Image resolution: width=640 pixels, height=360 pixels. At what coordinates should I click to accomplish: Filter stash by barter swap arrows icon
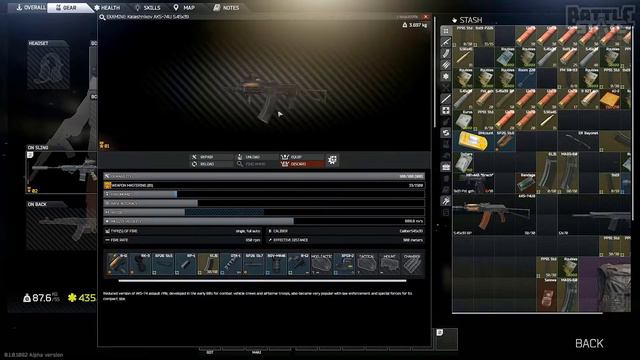click(446, 133)
